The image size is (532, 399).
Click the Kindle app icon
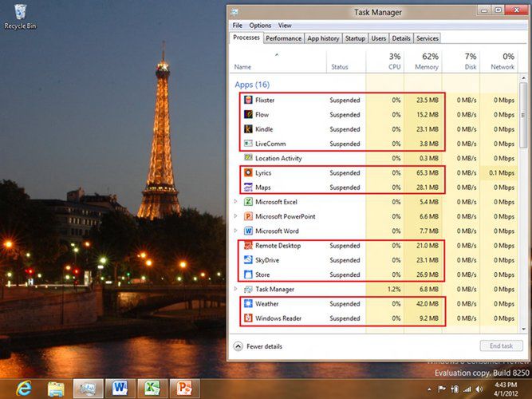pyautogui.click(x=248, y=129)
